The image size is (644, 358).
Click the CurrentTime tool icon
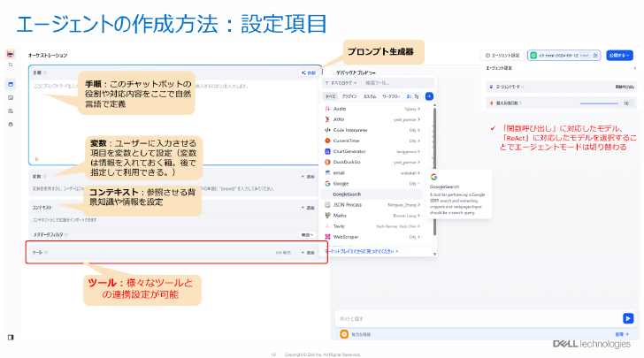(x=327, y=141)
